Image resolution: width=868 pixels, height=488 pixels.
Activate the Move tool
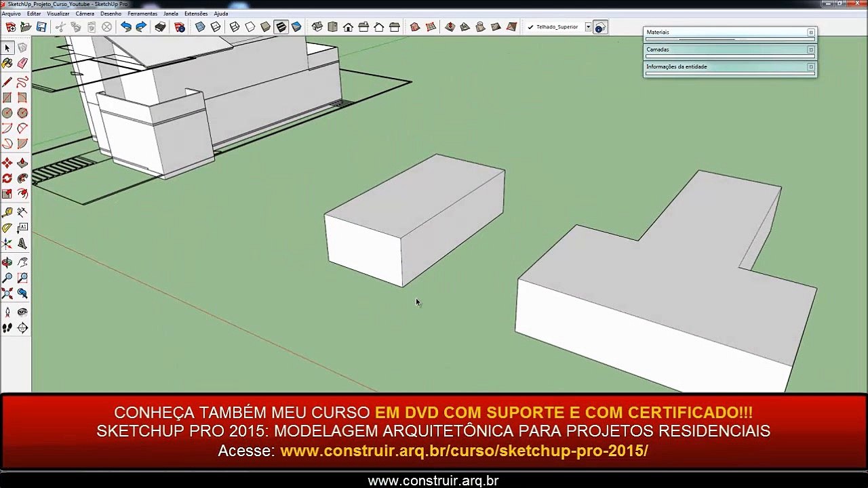click(7, 163)
